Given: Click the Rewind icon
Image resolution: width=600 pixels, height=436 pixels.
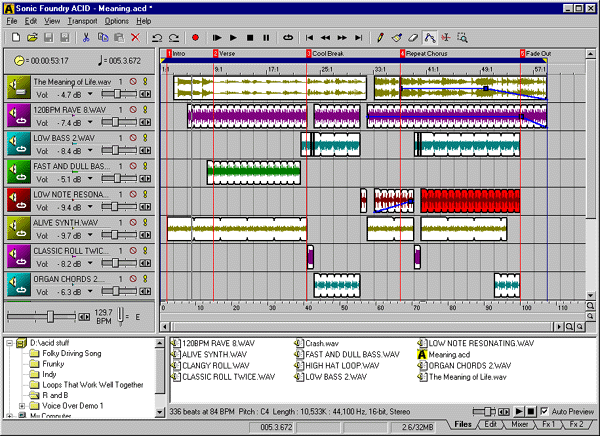Looking at the screenshot, I should 325,38.
